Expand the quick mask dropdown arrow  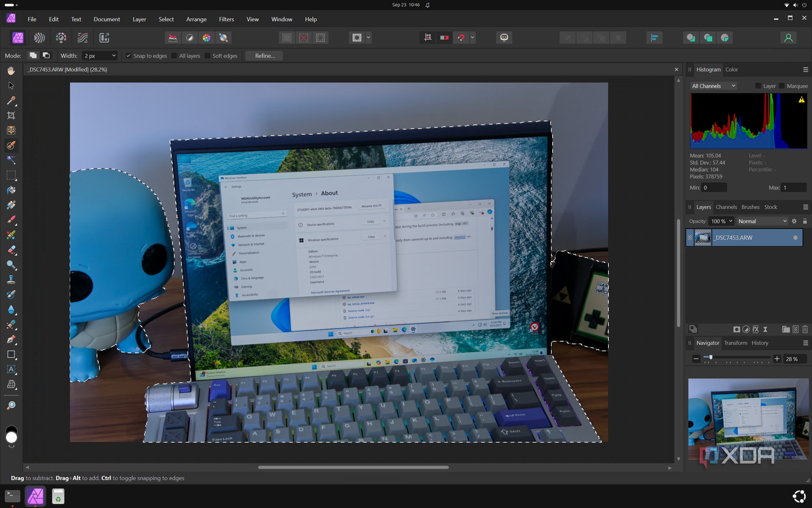368,38
